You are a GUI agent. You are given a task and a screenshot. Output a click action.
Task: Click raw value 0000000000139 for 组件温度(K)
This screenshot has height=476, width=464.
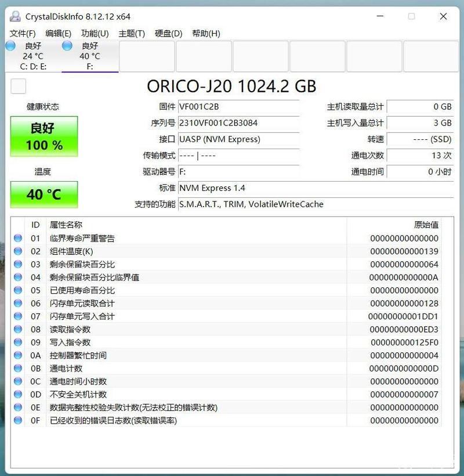[x=404, y=251]
